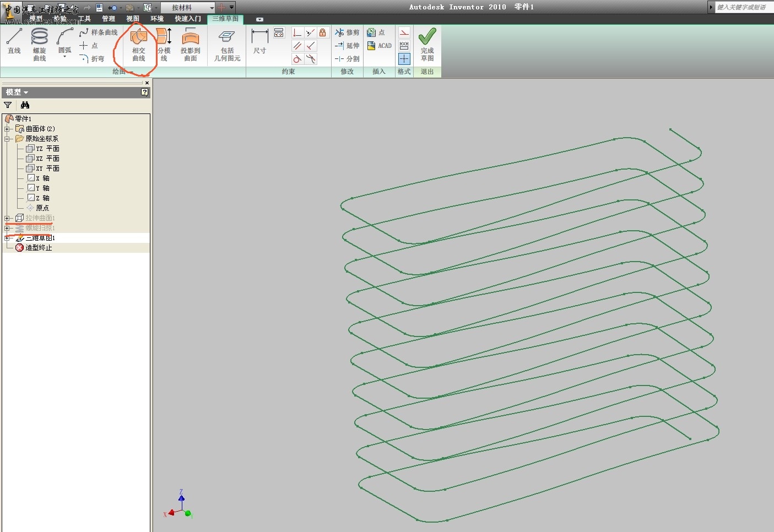Close the model browser panel
The width and height of the screenshot is (774, 532).
(x=147, y=83)
